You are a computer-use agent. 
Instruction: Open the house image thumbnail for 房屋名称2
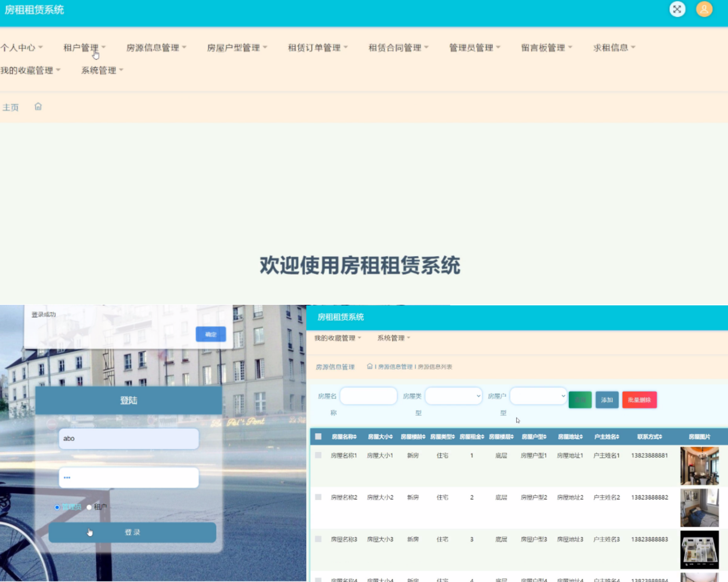(x=700, y=508)
